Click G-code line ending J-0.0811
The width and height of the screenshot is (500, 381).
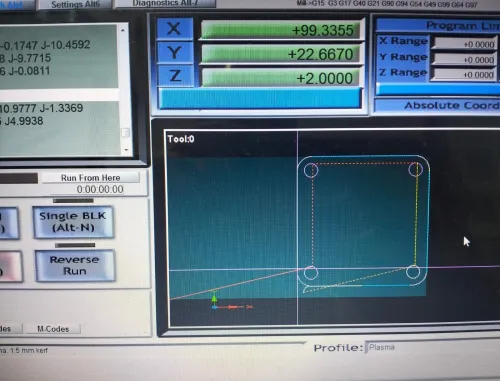tap(25, 71)
